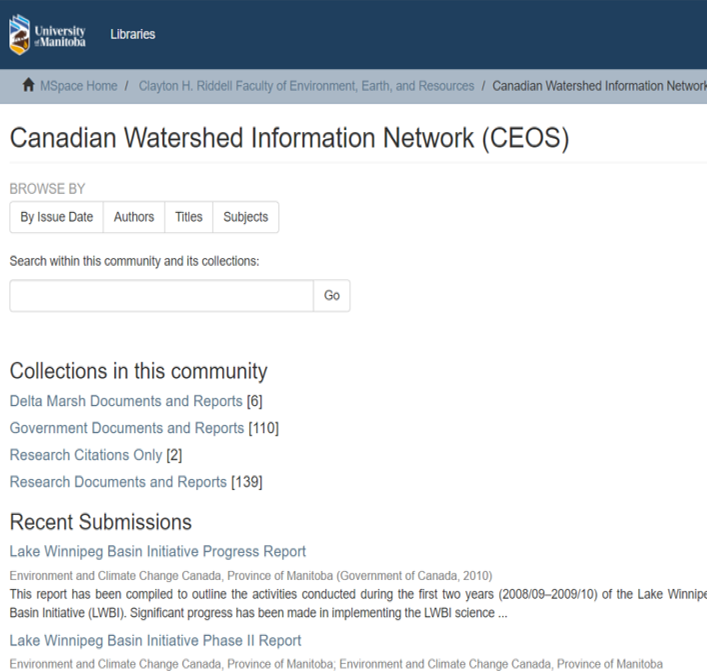Click the Canadian Watershed Information Network (CEOS) heading
The image size is (707, 671).
tap(289, 138)
